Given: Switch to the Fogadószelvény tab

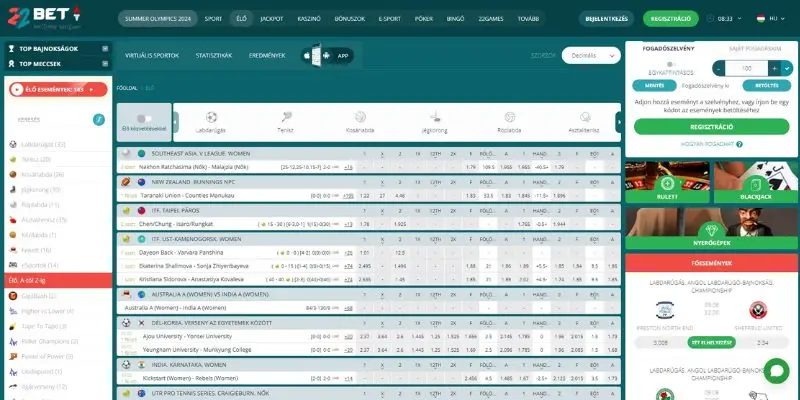Looking at the screenshot, I should (668, 49).
